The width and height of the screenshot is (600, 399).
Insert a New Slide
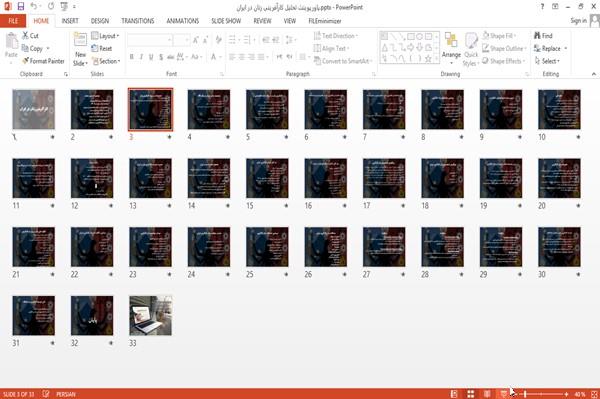point(80,49)
